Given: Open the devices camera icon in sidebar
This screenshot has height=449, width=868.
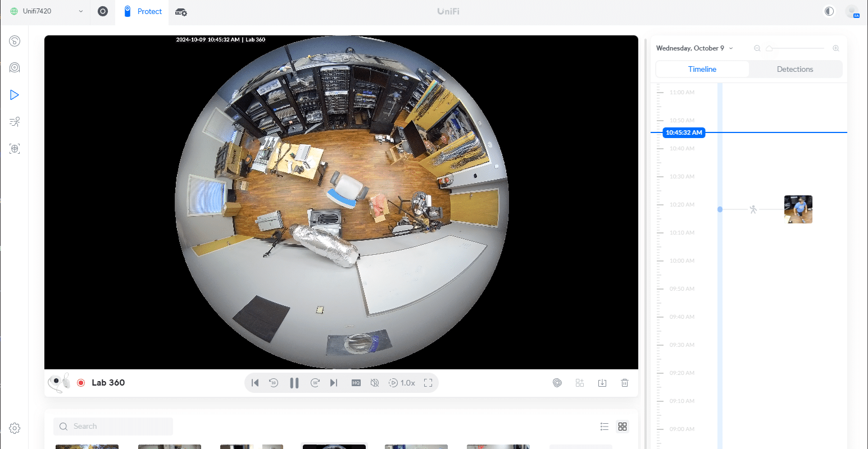Looking at the screenshot, I should (x=15, y=68).
